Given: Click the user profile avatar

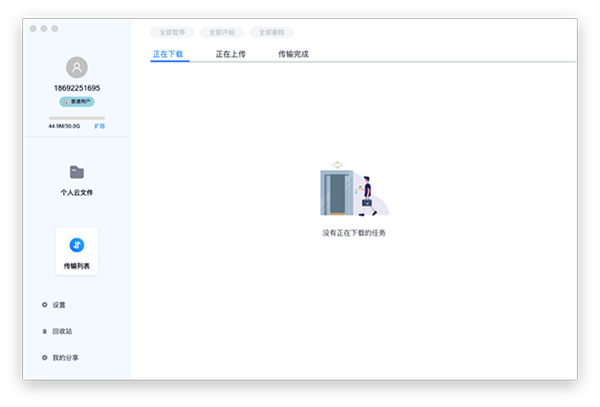Looking at the screenshot, I should [x=77, y=67].
